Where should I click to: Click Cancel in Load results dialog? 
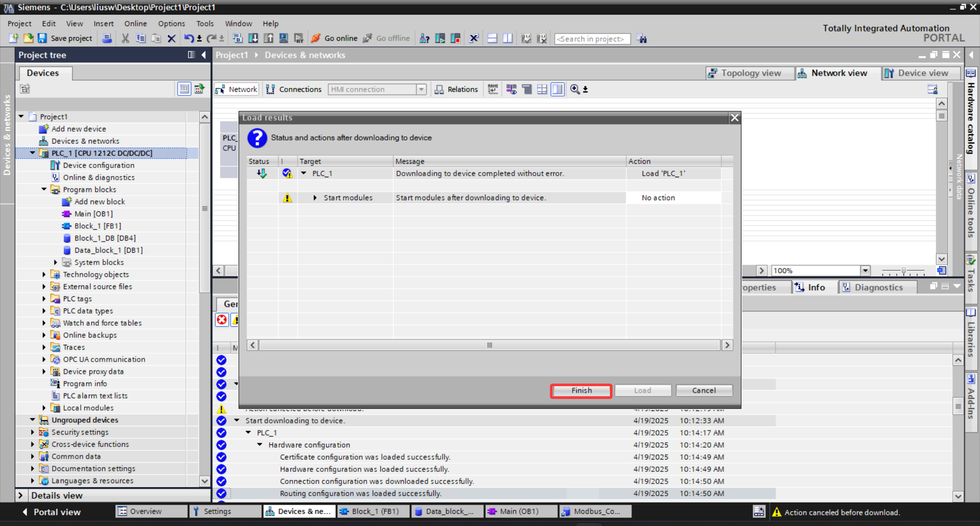704,391
